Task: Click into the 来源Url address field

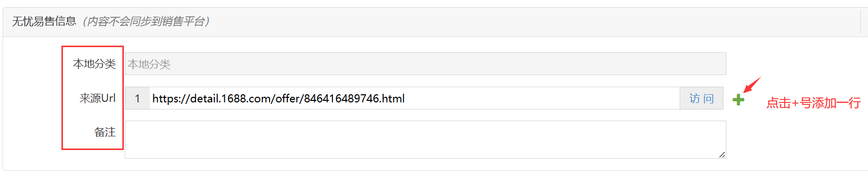Action: (415, 98)
